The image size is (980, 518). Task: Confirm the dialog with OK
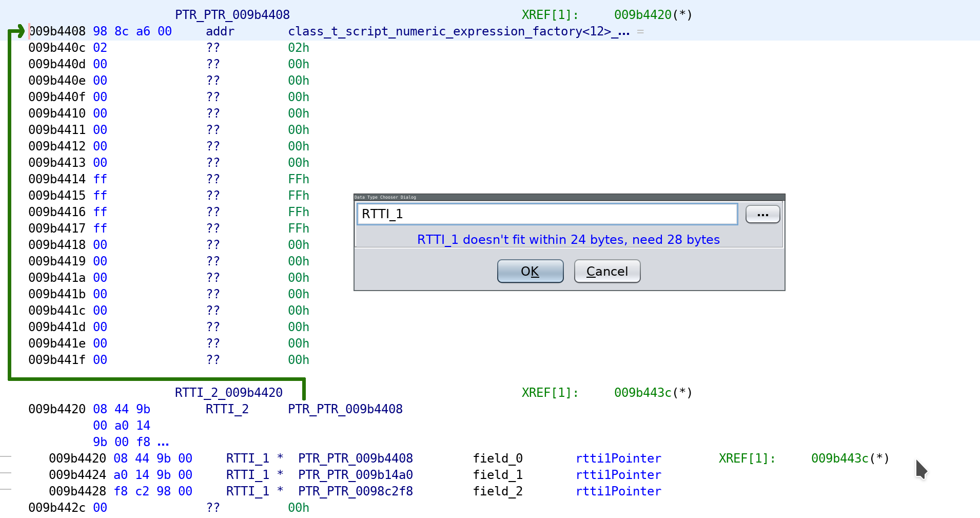pyautogui.click(x=530, y=271)
